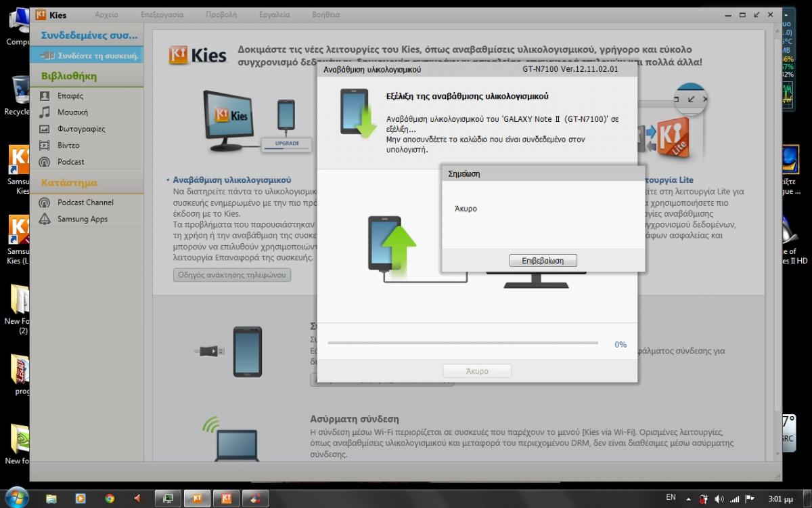This screenshot has height=508, width=812.
Task: Show hidden system tray icons
Action: pos(690,499)
